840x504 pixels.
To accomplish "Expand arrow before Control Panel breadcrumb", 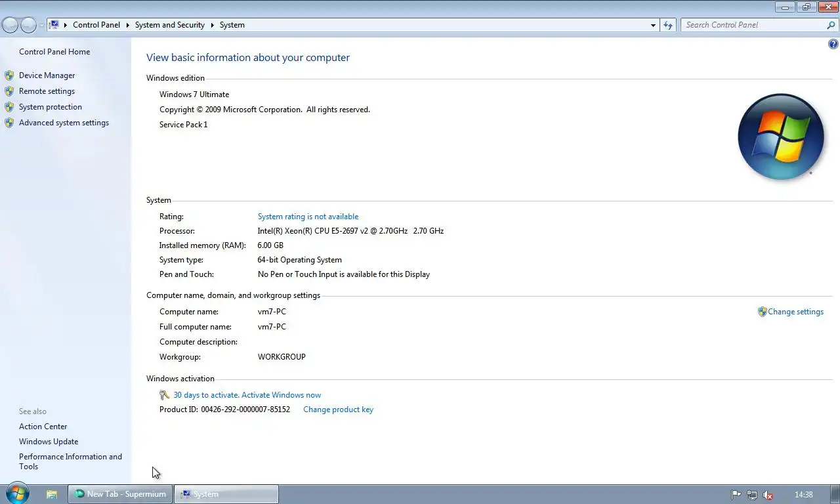I will [66, 25].
